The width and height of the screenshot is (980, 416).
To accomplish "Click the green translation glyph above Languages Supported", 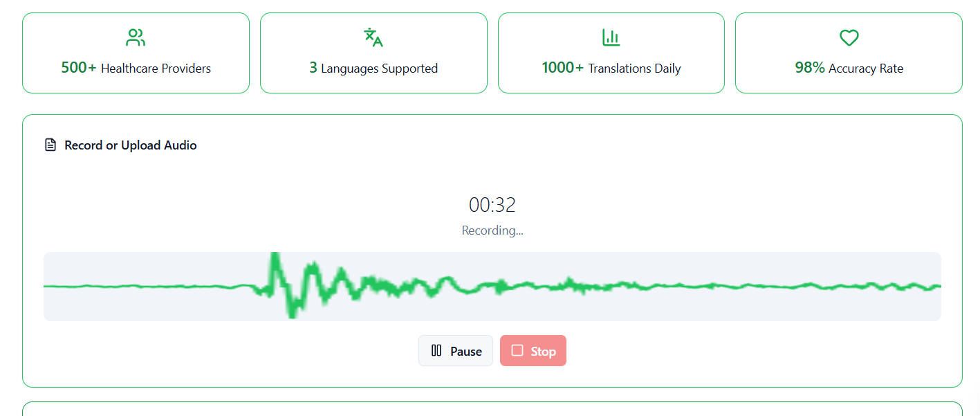I will [x=373, y=37].
